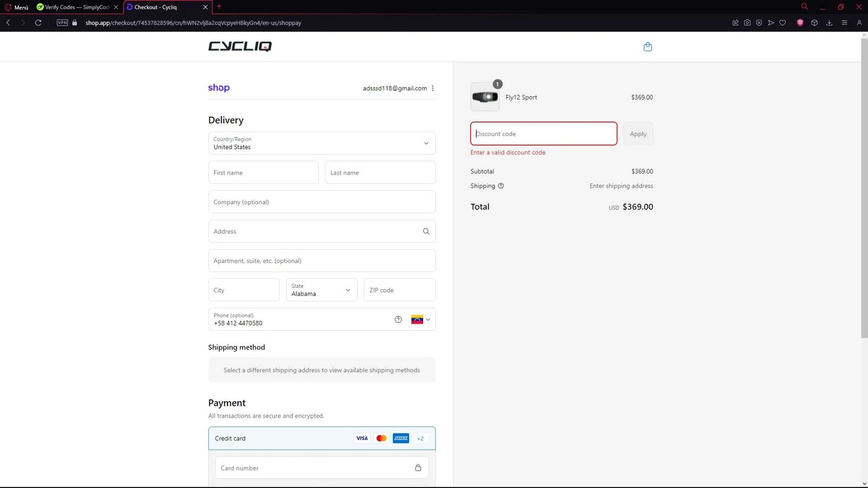Go back to previous page

point(8,23)
